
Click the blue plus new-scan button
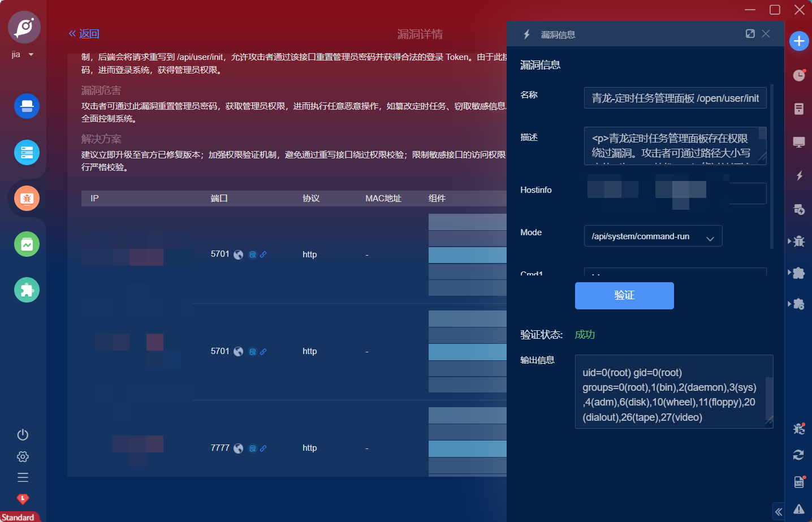[798, 41]
